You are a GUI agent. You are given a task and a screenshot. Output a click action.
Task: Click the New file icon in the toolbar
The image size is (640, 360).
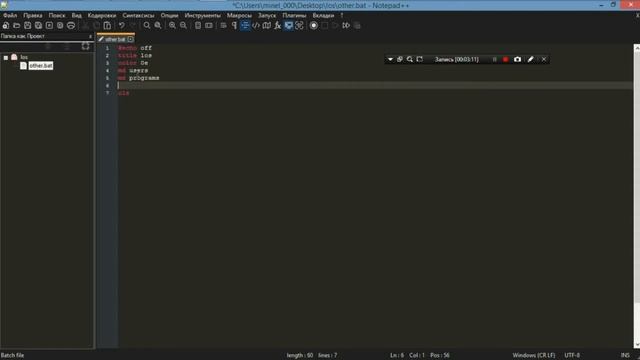(6, 26)
